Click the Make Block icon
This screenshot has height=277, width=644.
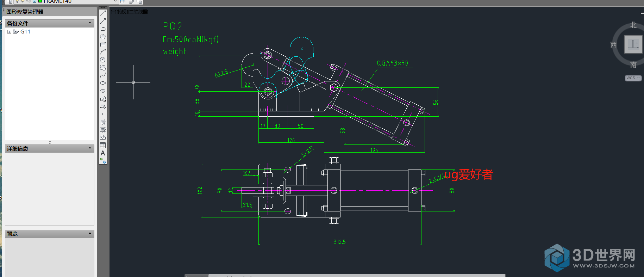(103, 106)
